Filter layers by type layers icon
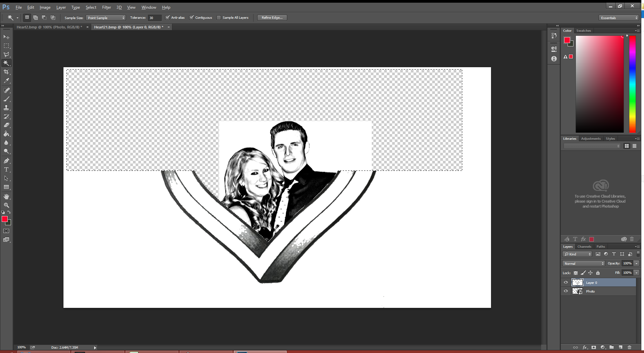The width and height of the screenshot is (644, 353). pyautogui.click(x=614, y=254)
